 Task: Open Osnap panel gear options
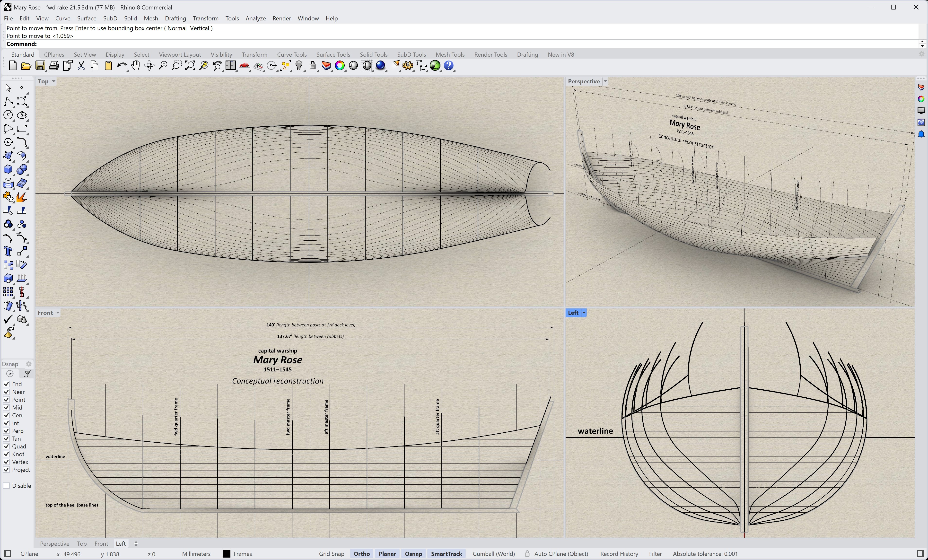point(29,364)
